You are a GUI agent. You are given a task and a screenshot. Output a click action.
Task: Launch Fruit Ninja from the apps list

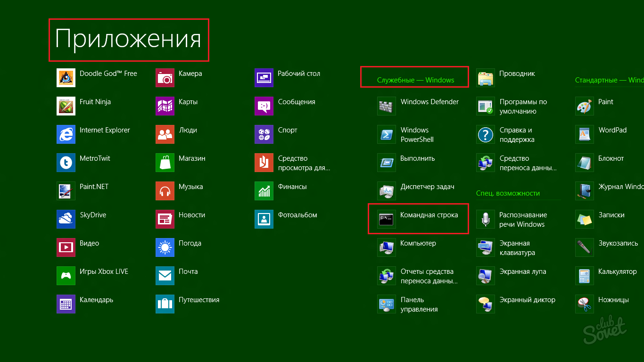(x=66, y=106)
